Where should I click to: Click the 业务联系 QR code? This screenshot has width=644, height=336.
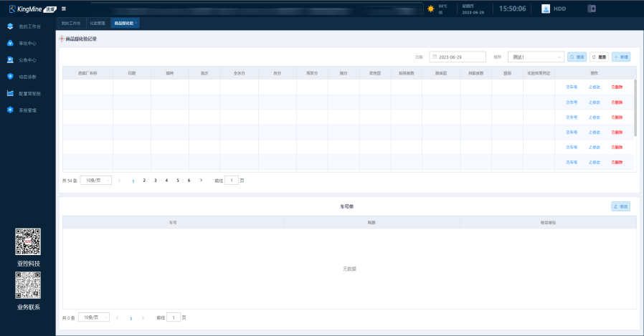(28, 285)
